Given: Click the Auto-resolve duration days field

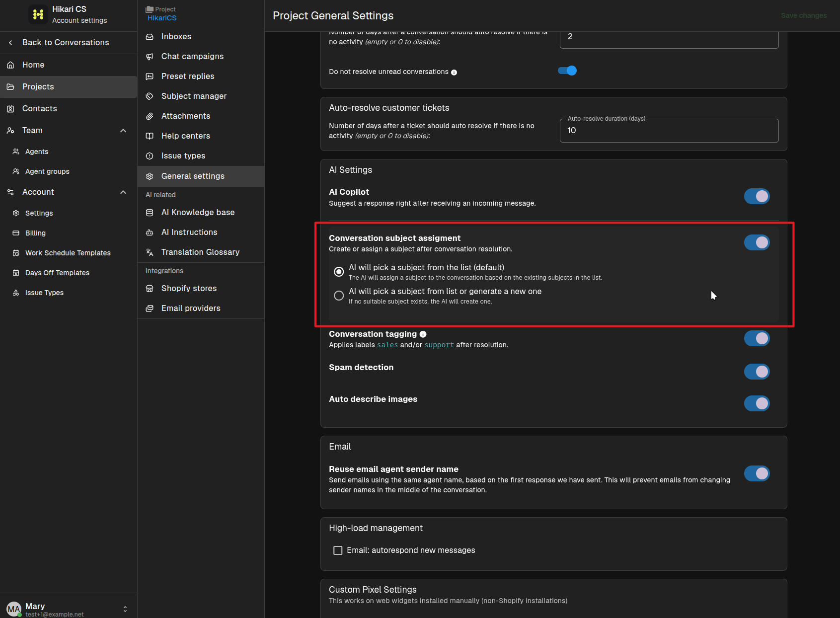Looking at the screenshot, I should (x=669, y=131).
